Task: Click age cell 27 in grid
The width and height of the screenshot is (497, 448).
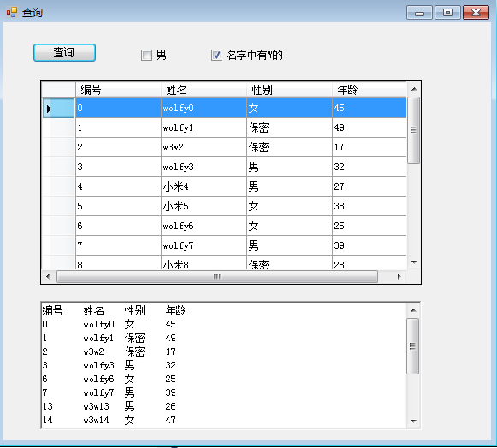Action: point(370,186)
